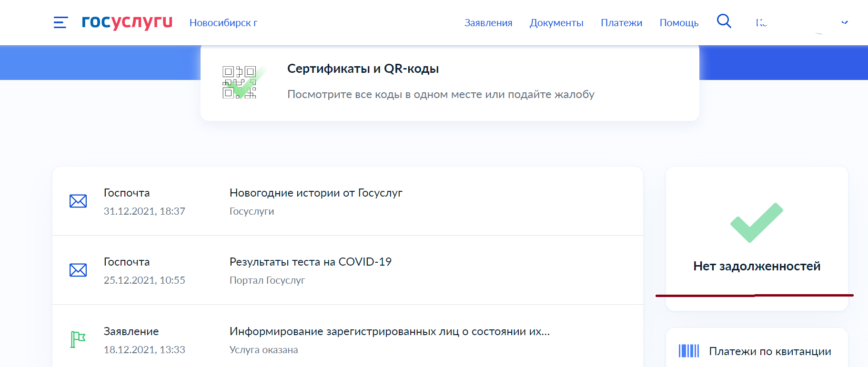Click the Госуслуги logo
This screenshot has height=367, width=868.
click(x=127, y=22)
